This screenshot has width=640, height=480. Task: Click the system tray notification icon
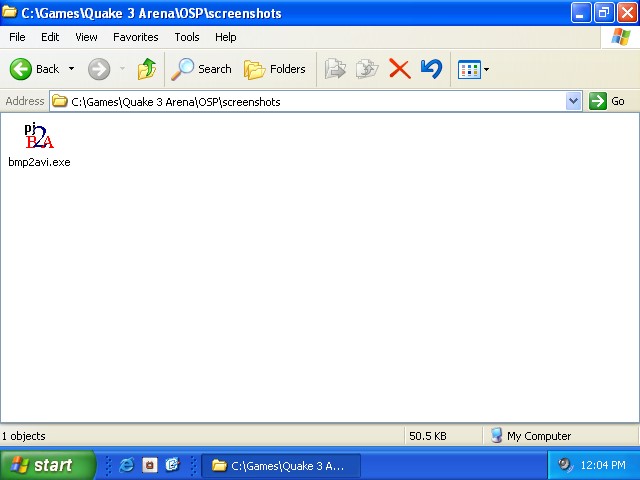(565, 465)
